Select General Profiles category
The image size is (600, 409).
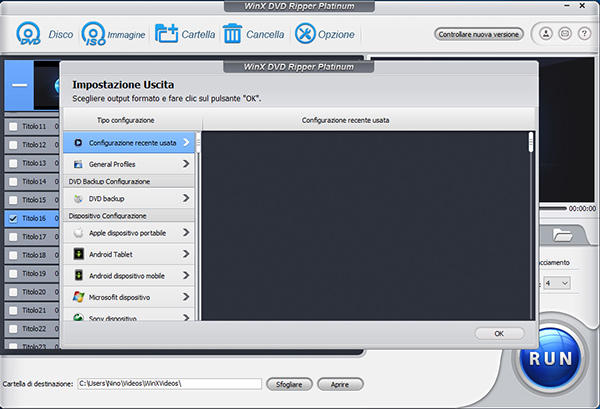point(129,164)
